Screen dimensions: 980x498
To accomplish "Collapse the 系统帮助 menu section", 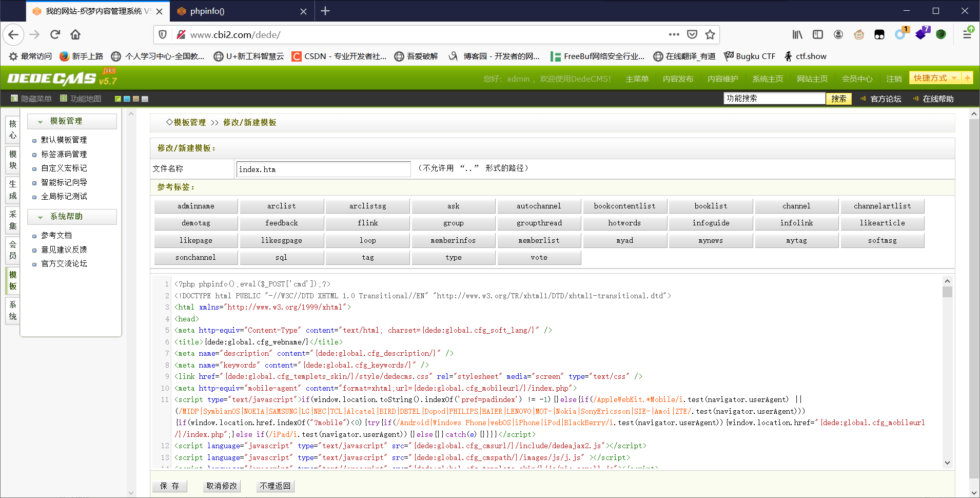I will (72, 217).
